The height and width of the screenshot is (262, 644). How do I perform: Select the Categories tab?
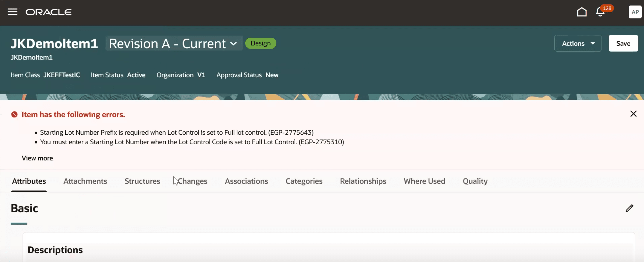(x=304, y=181)
